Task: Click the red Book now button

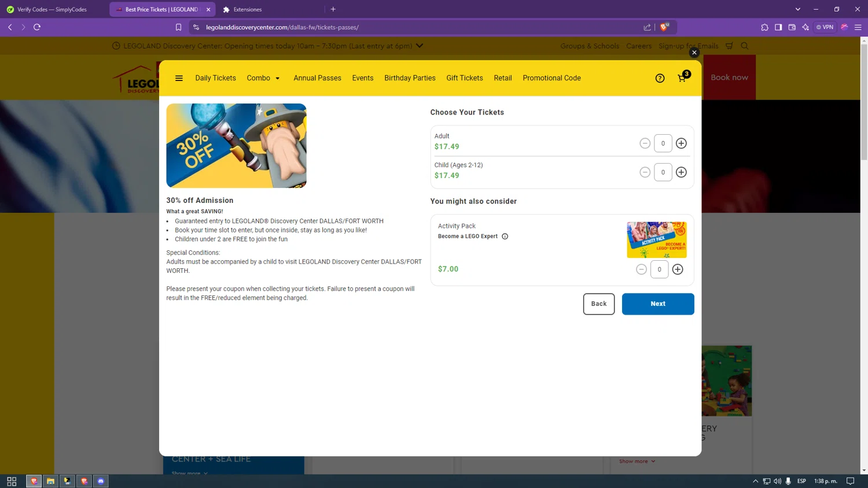Action: point(730,77)
